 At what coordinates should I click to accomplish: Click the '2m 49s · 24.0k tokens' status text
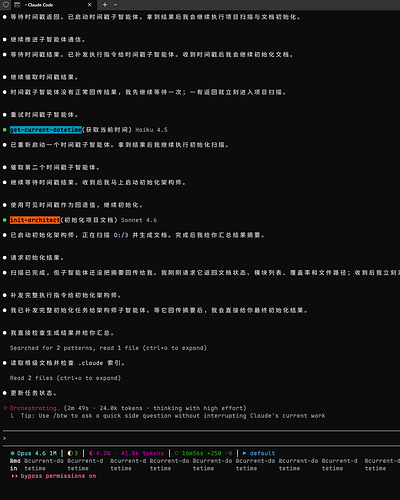[104, 408]
